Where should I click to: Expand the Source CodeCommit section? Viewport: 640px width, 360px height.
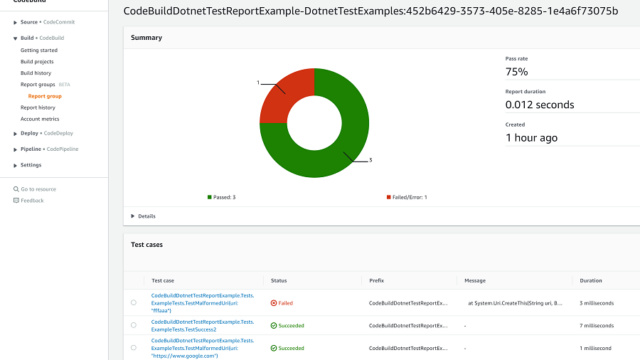click(15, 22)
